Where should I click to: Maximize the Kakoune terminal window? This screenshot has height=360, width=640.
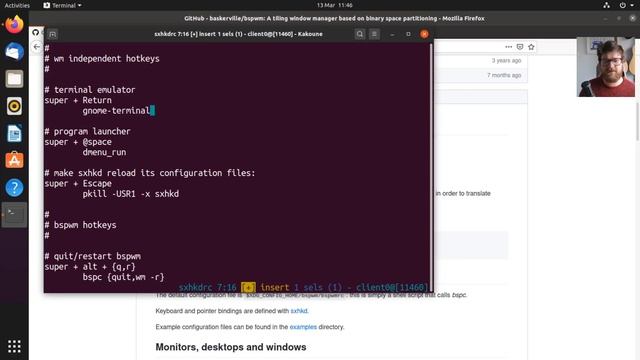[408, 34]
